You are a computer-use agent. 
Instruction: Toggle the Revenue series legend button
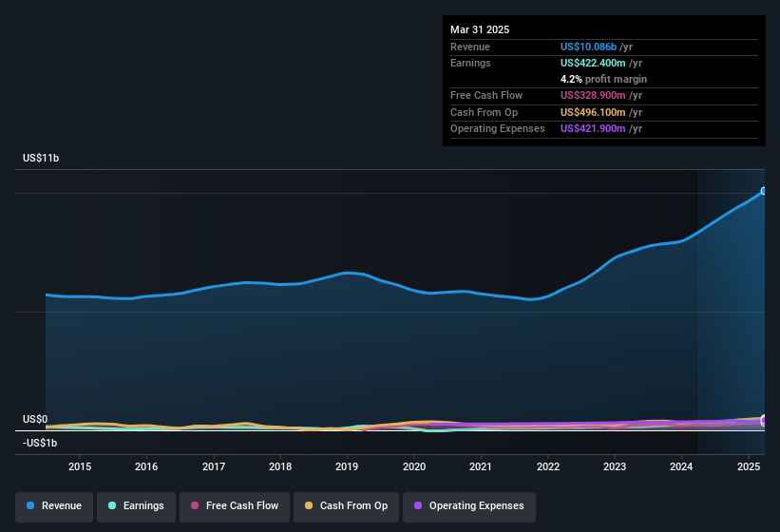[x=54, y=506]
